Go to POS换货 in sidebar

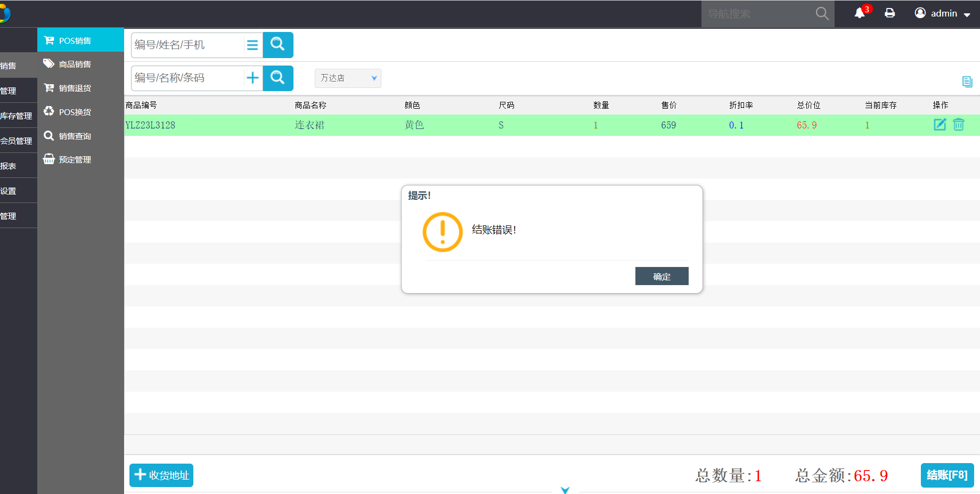[x=75, y=112]
